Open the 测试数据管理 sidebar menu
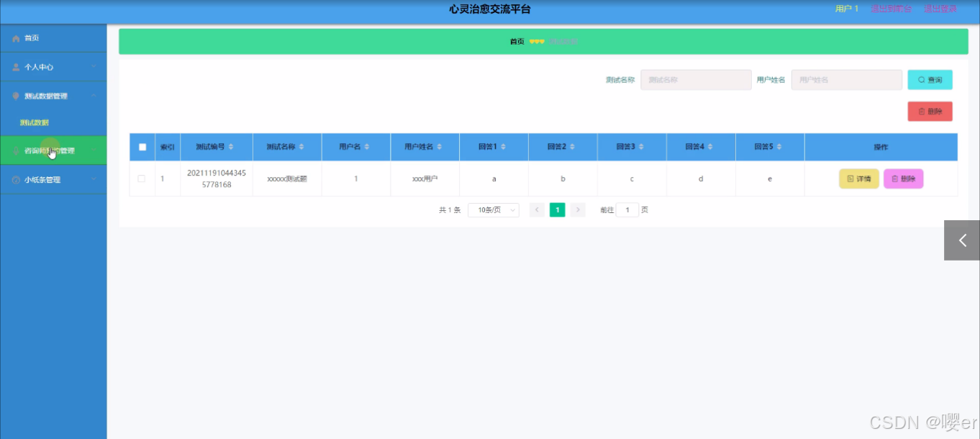 (x=53, y=96)
